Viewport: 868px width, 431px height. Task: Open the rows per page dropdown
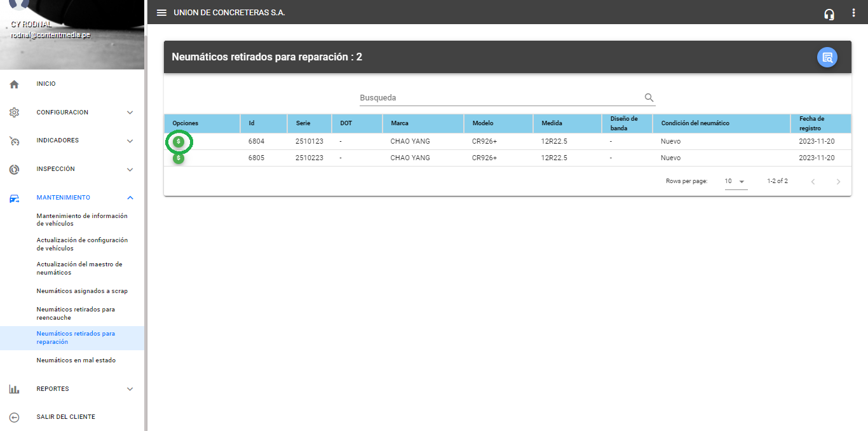(735, 182)
